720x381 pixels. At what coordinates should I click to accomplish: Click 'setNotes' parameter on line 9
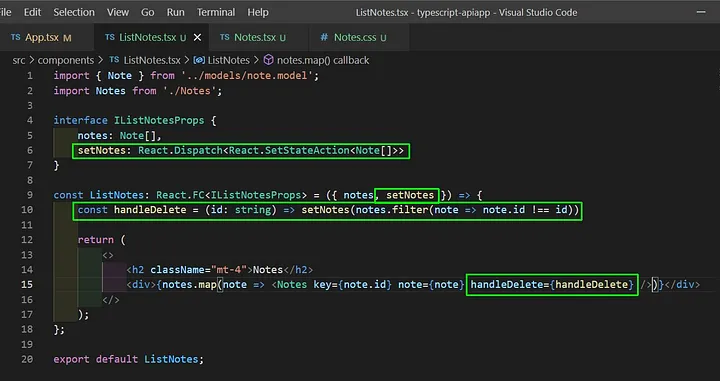(x=410, y=195)
